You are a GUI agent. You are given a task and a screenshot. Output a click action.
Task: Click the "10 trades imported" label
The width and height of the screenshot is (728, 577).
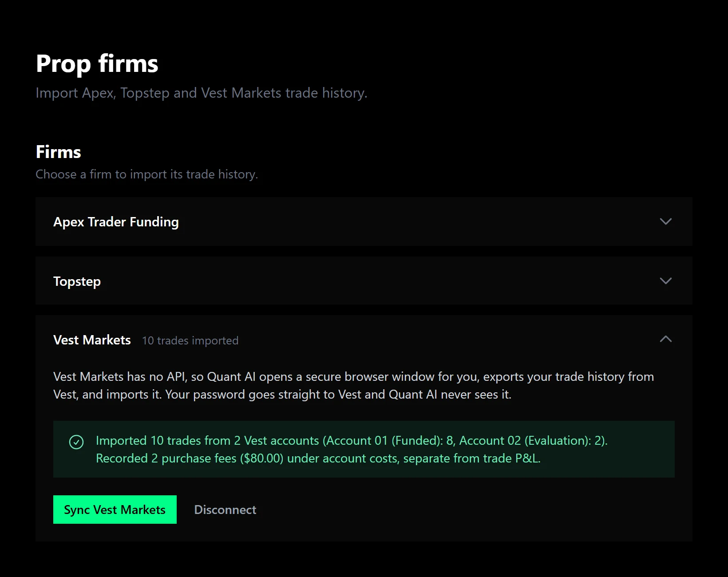coord(190,340)
